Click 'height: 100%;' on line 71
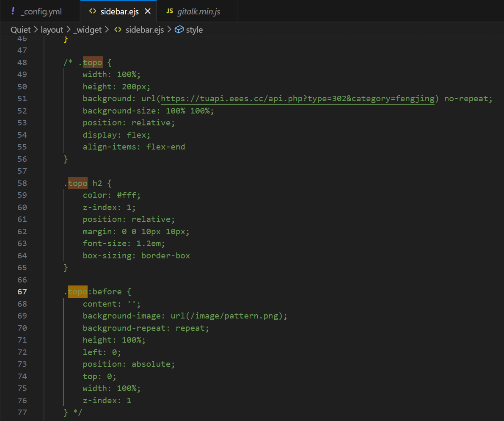This screenshot has width=504, height=421. 114,340
